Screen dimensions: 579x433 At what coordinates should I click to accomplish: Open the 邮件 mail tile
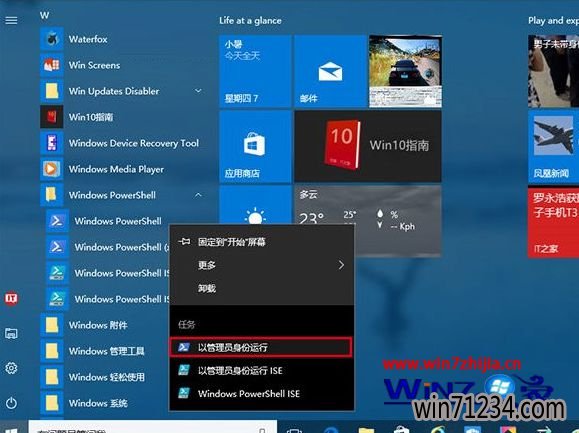click(x=330, y=71)
